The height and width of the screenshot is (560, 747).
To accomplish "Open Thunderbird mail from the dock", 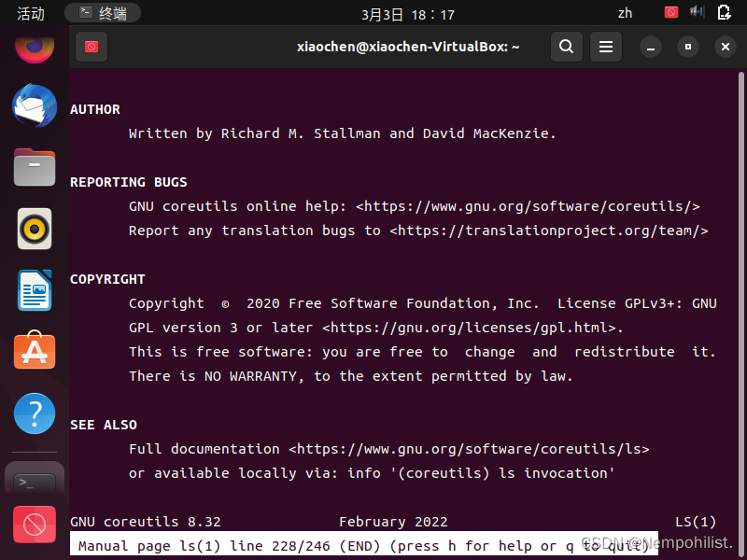I will point(35,105).
